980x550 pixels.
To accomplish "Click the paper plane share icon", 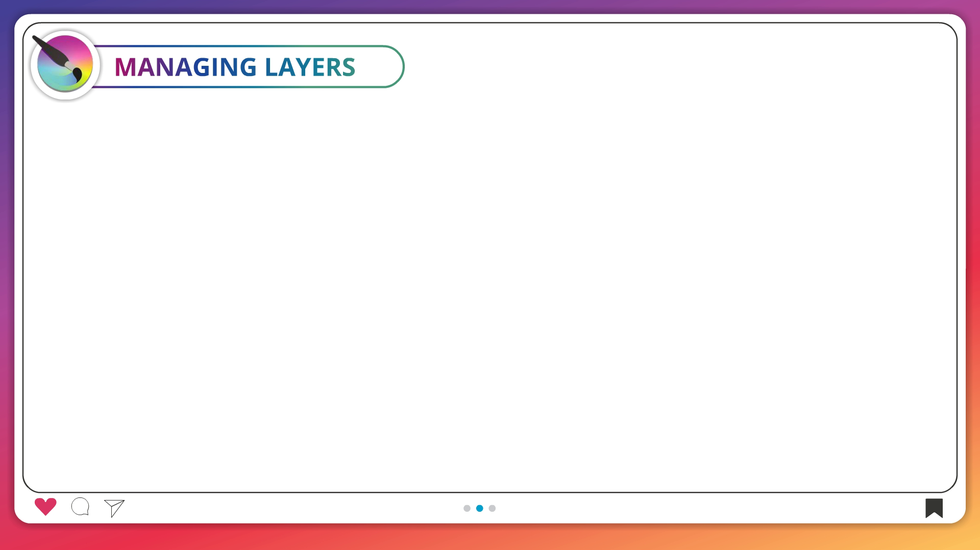I will tap(114, 508).
